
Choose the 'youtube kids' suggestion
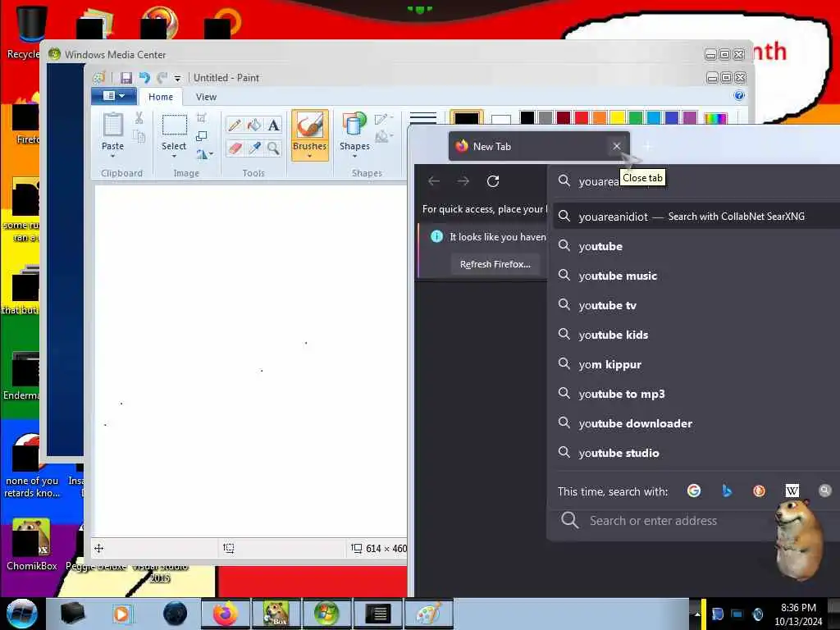[696, 335]
